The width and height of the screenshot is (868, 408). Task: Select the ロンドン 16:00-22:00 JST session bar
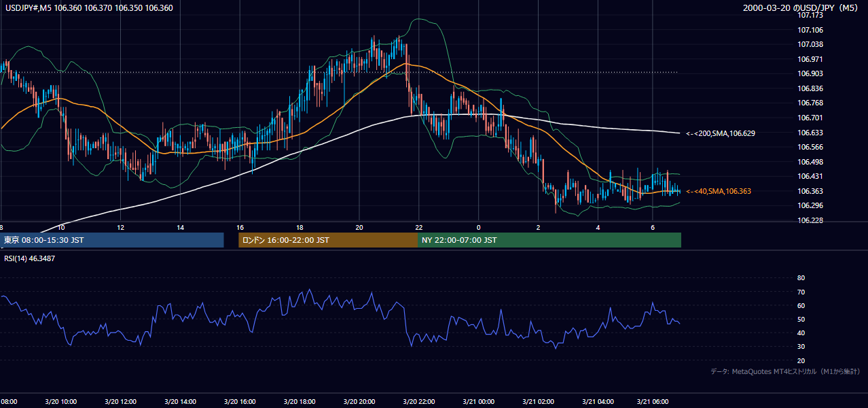[x=328, y=240]
